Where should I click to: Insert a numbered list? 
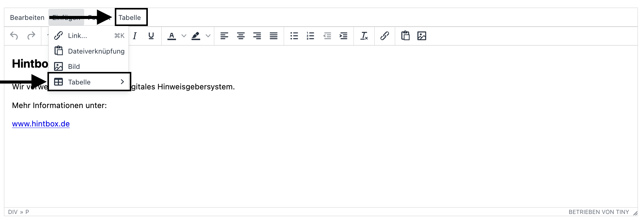(x=310, y=36)
